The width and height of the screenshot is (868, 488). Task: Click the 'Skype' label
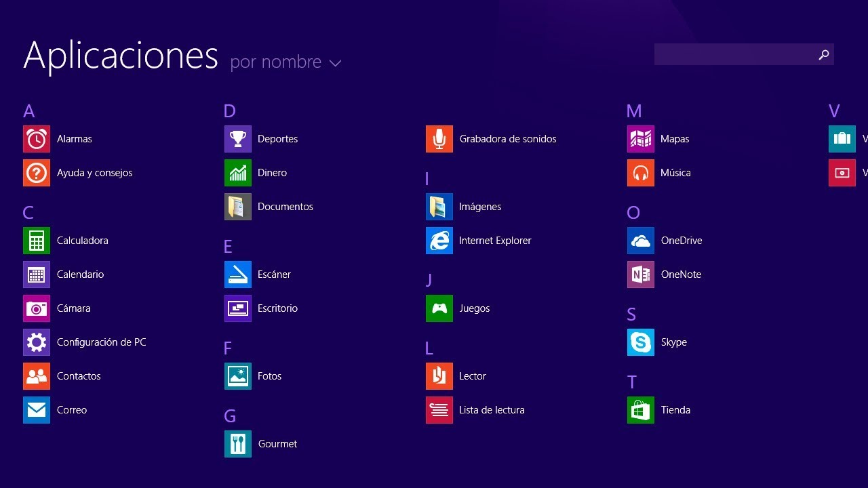[674, 342]
